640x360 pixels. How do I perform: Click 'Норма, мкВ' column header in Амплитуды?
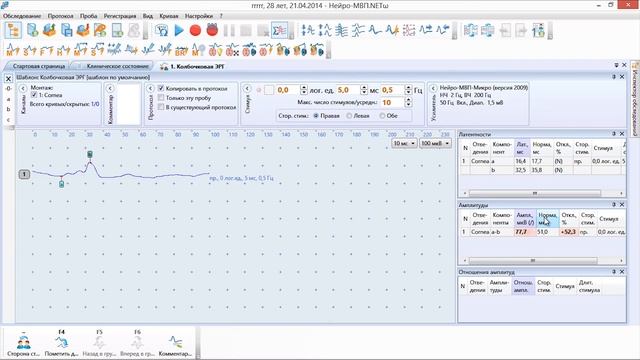pos(547,219)
